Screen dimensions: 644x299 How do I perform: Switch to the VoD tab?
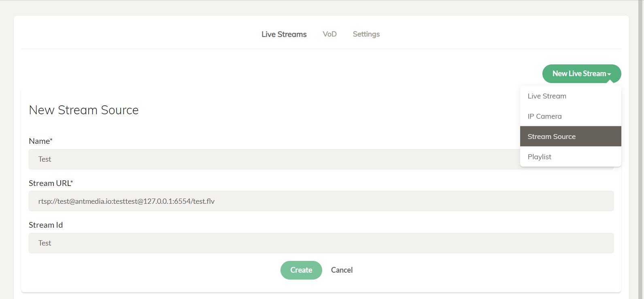click(x=329, y=34)
